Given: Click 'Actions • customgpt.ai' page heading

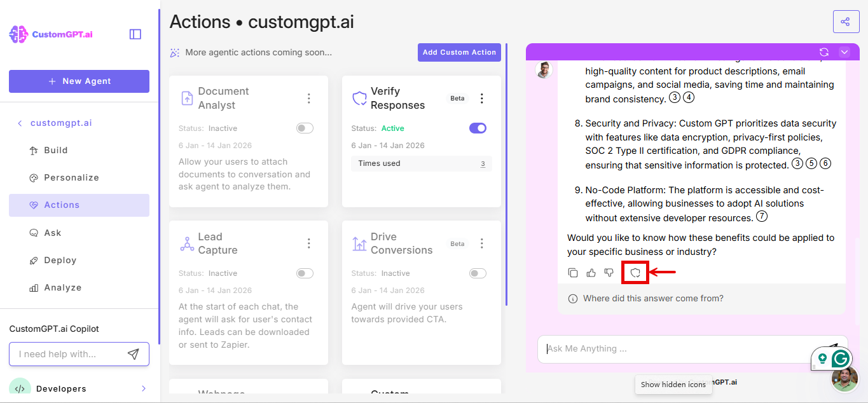Looking at the screenshot, I should pyautogui.click(x=262, y=22).
